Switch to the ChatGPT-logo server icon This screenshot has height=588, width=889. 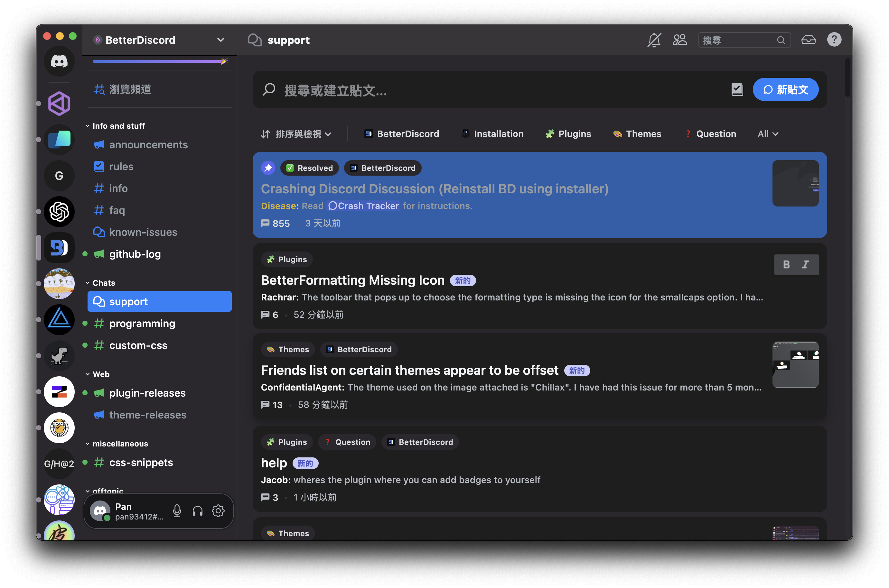pyautogui.click(x=59, y=212)
